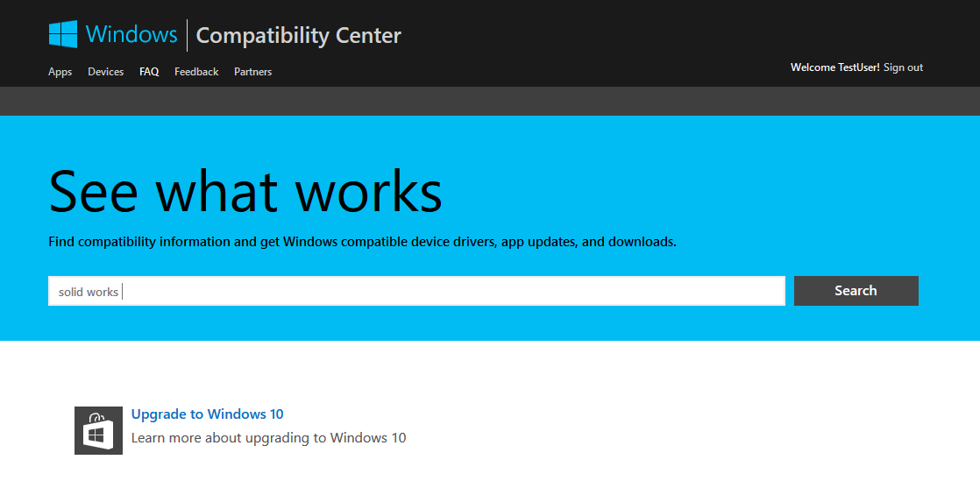Open the Apps menu item
Image resolution: width=980 pixels, height=488 pixels.
pos(60,72)
